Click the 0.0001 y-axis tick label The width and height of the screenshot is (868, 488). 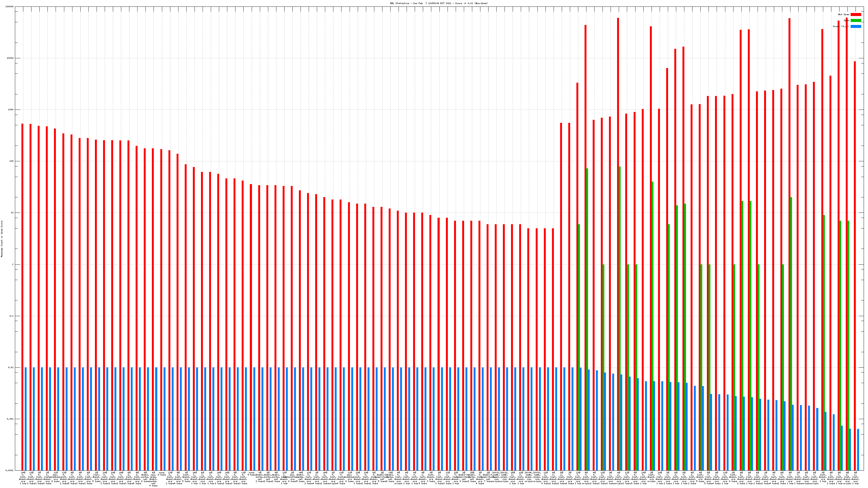point(9,471)
